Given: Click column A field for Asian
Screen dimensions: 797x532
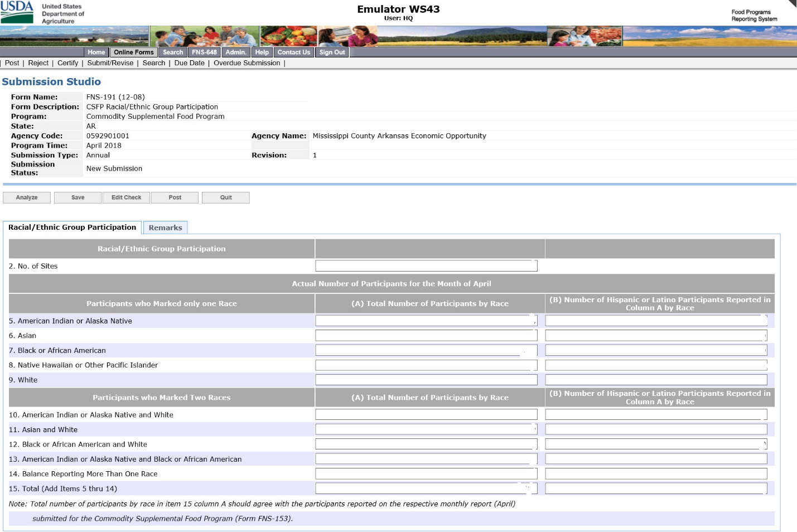Looking at the screenshot, I should point(426,336).
